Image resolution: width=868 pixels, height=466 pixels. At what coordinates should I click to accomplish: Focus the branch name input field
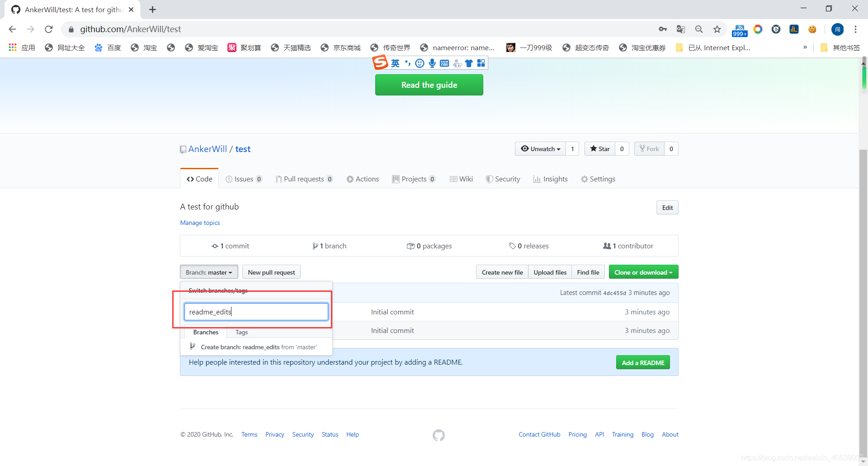point(256,312)
